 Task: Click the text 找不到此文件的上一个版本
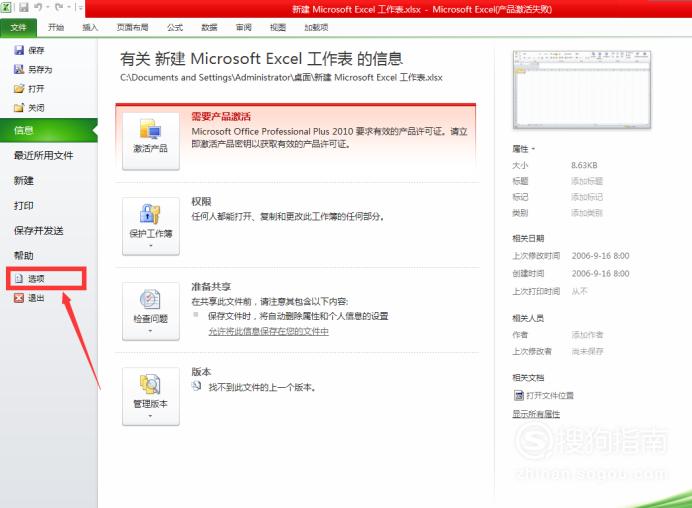pos(261,388)
